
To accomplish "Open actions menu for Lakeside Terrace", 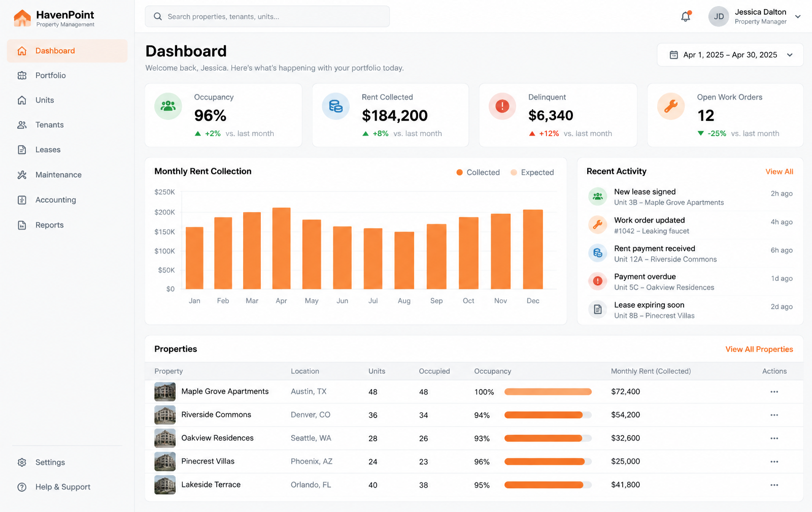I will pyautogui.click(x=774, y=485).
